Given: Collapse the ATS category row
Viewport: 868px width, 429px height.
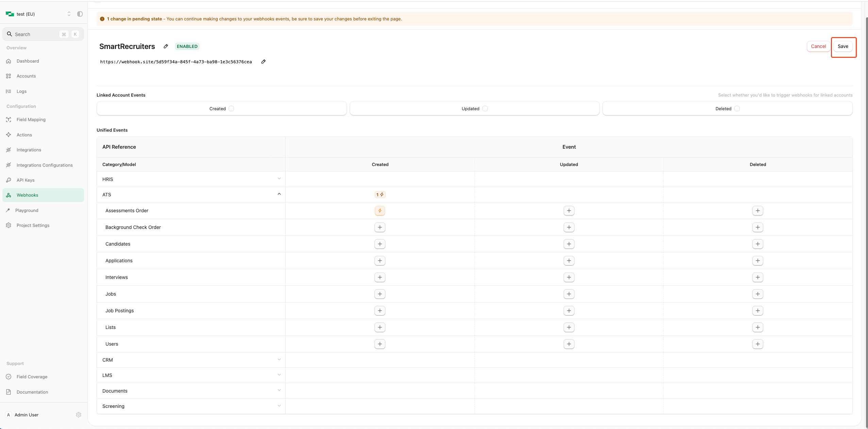Looking at the screenshot, I should click(x=279, y=194).
